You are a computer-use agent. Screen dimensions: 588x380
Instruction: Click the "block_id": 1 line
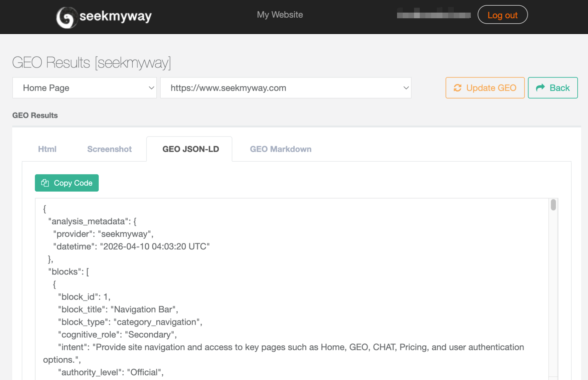[x=84, y=297]
